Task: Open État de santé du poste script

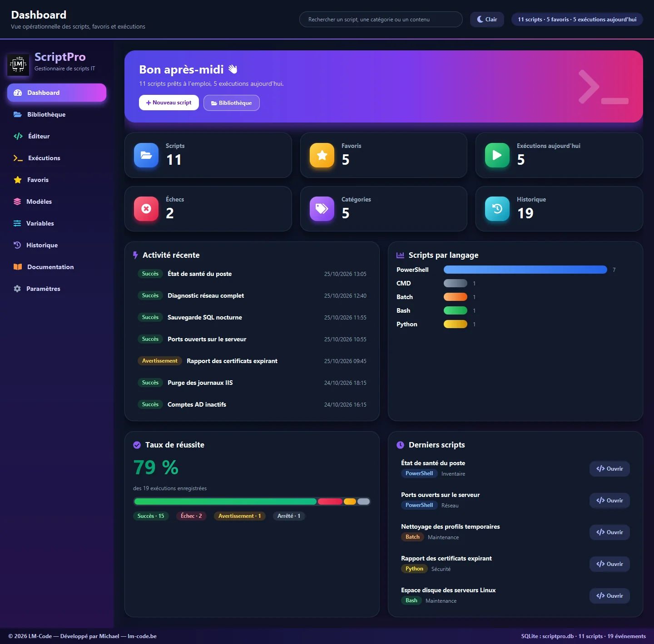Action: (x=609, y=469)
